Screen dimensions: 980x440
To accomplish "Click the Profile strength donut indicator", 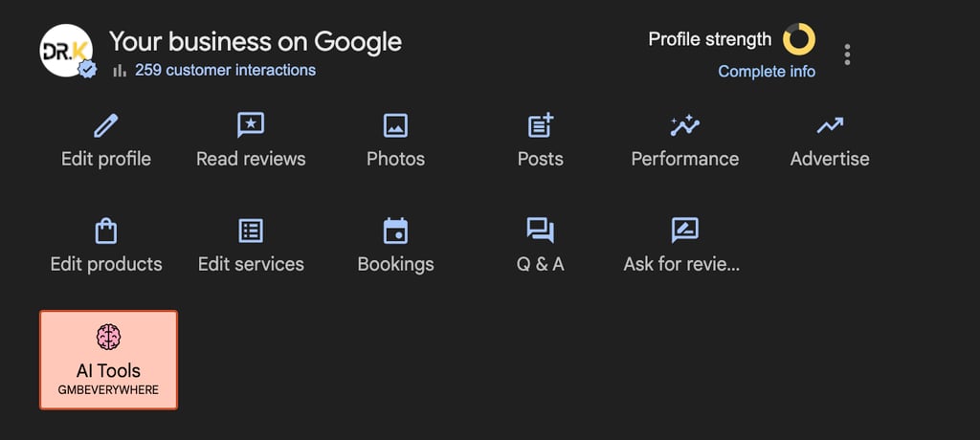I will pyautogui.click(x=799, y=39).
